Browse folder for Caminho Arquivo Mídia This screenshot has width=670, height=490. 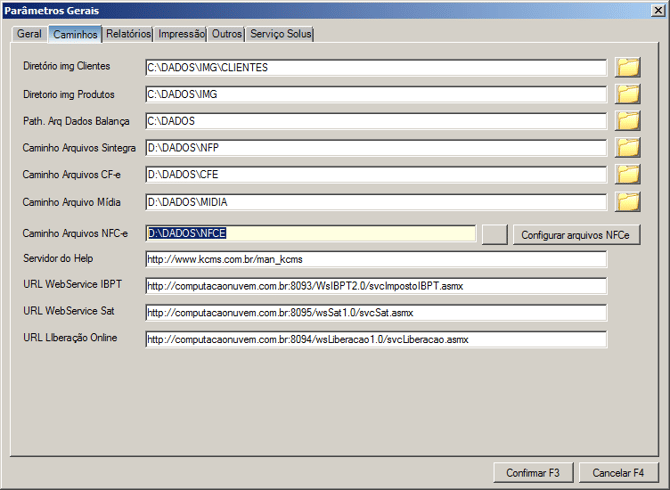click(x=627, y=202)
